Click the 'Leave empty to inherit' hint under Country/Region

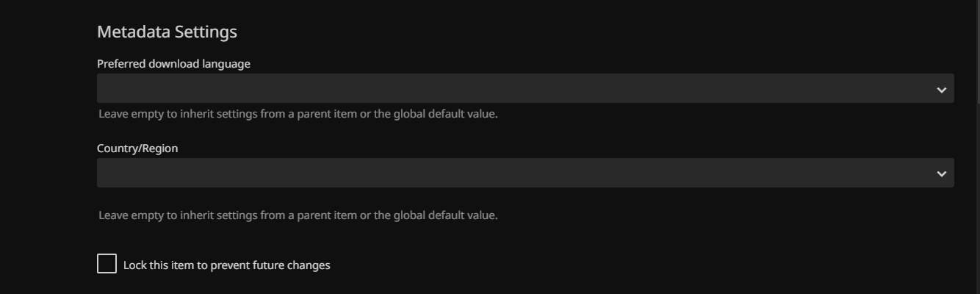[298, 215]
